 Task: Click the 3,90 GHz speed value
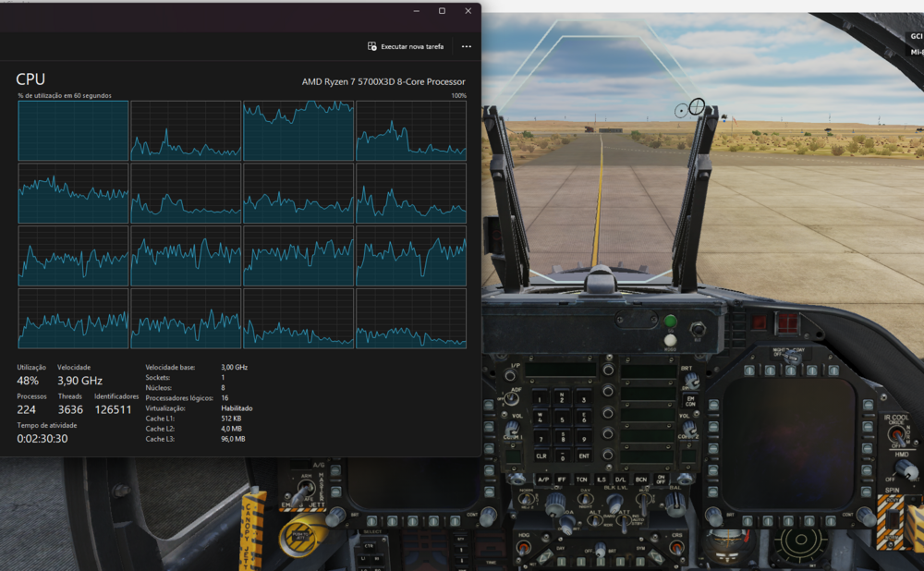[x=80, y=381]
